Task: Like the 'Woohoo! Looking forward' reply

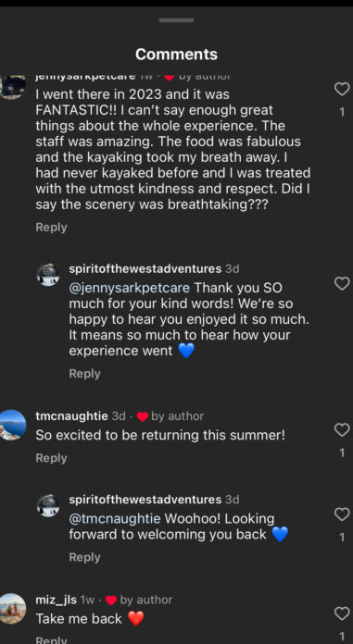Action: click(x=342, y=514)
